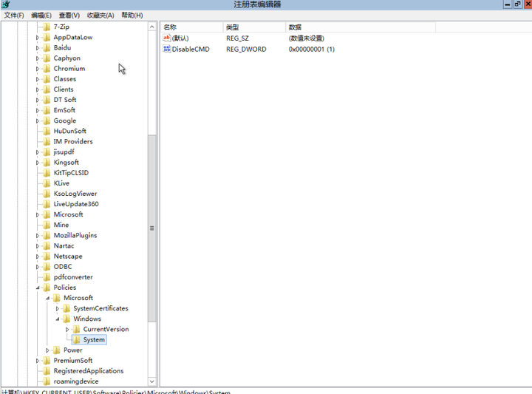
Task: Expand the CurrentVersion key arrow
Action: point(67,330)
